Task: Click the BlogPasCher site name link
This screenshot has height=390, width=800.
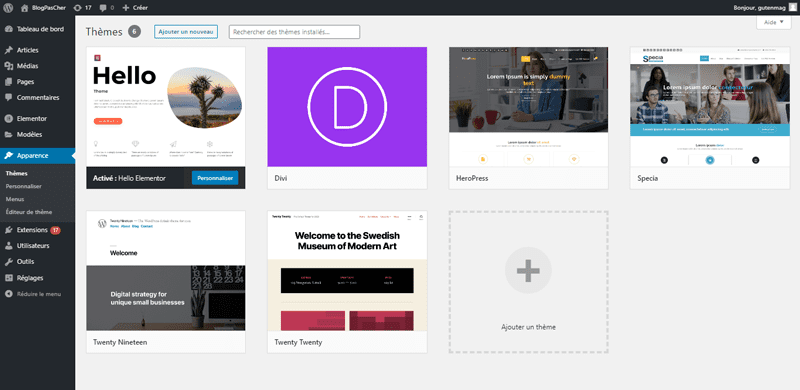Action: 49,8
